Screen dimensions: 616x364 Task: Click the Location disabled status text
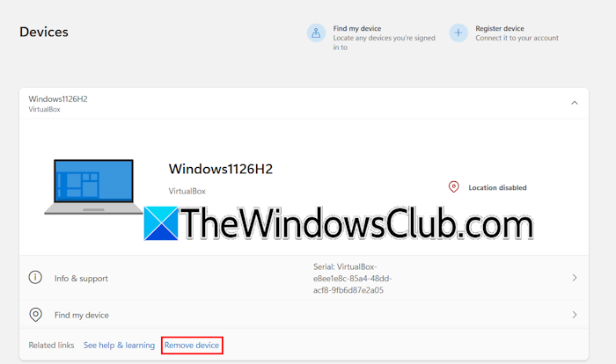(497, 187)
